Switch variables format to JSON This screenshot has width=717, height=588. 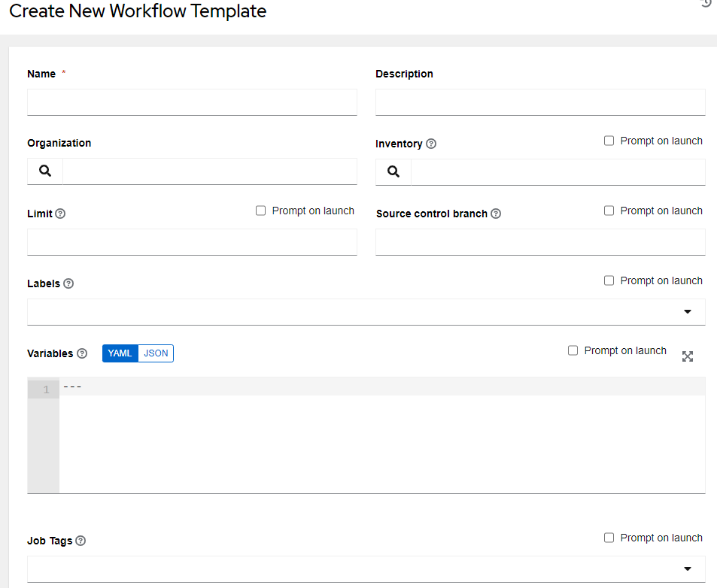(156, 353)
